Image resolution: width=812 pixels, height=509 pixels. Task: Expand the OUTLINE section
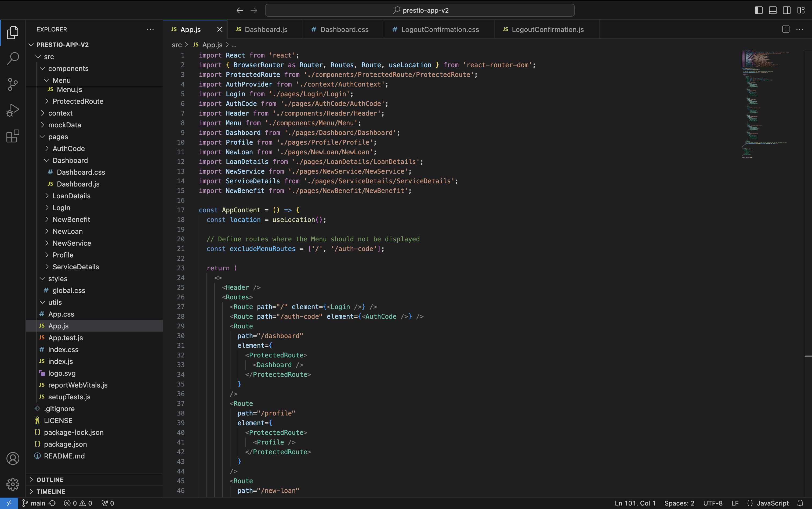coord(50,479)
